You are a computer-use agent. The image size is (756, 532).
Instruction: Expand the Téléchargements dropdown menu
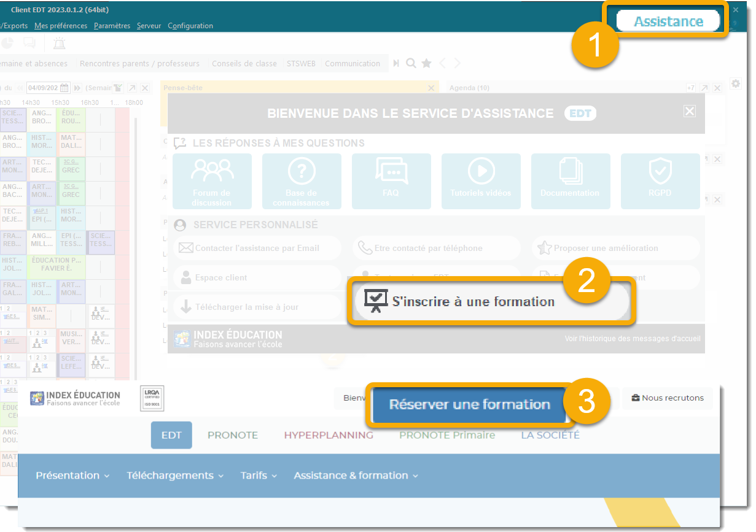point(175,476)
